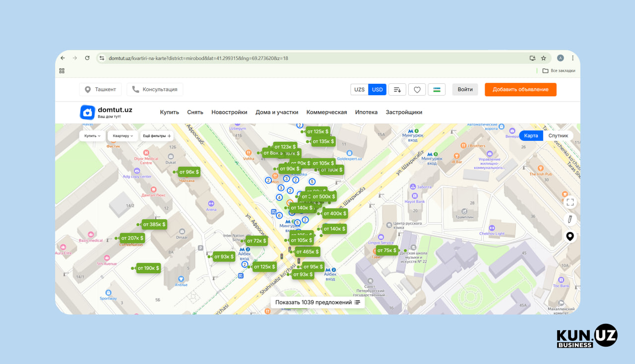Select the ruler measurement tool icon
Screen dimensions: 635x364
(x=570, y=219)
